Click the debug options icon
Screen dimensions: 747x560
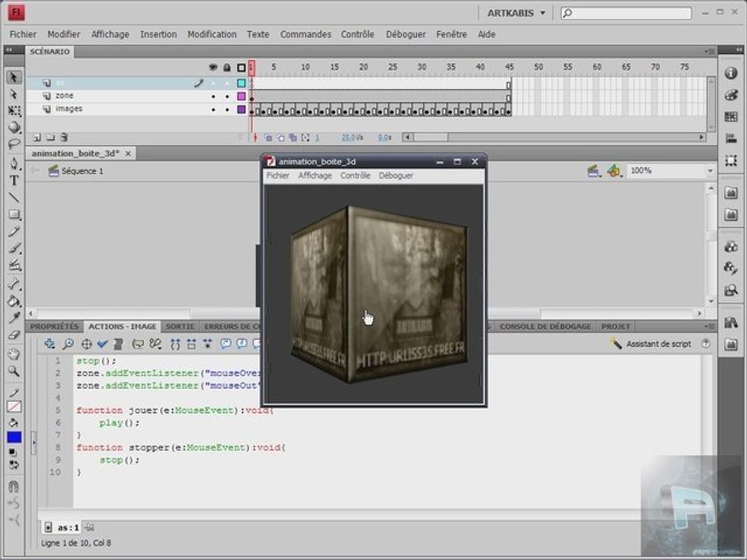156,343
